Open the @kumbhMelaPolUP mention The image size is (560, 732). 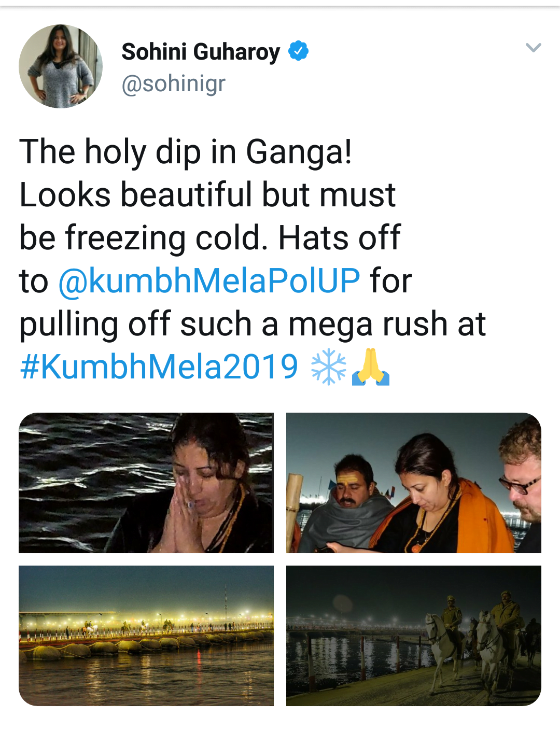(209, 281)
